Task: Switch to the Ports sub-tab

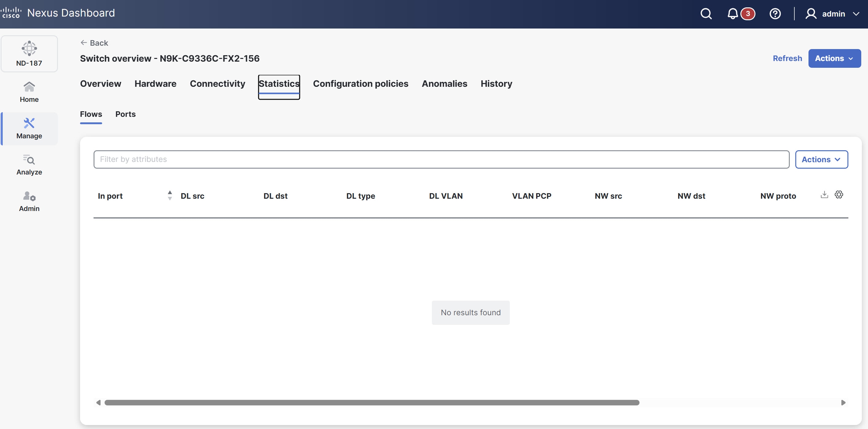Action: point(125,114)
